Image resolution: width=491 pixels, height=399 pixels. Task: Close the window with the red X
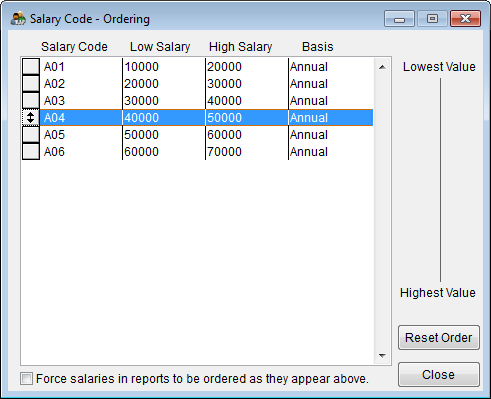point(465,19)
